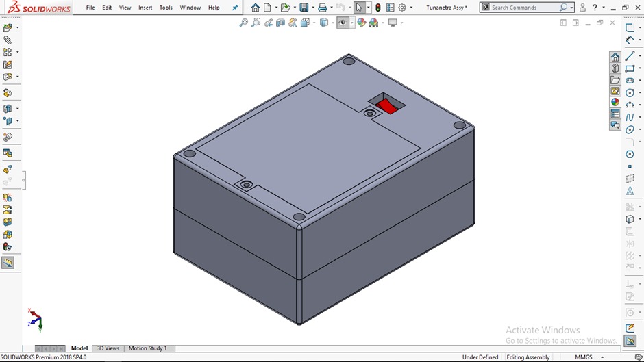Create a new document with the New icon
This screenshot has width=644, height=362.
click(267, 8)
